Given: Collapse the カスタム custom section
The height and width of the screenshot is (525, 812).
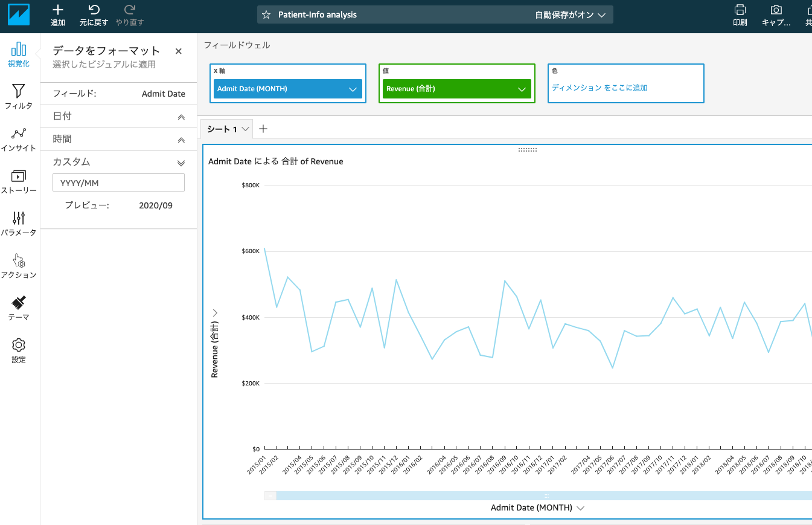Looking at the screenshot, I should point(181,163).
